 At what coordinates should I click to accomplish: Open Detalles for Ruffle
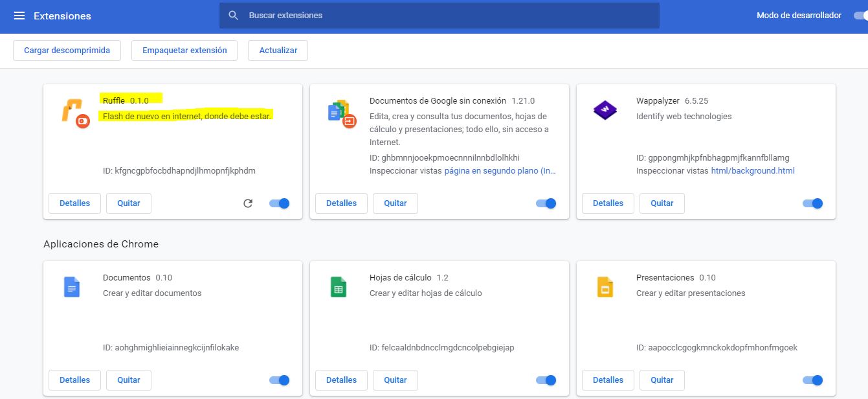coord(74,203)
